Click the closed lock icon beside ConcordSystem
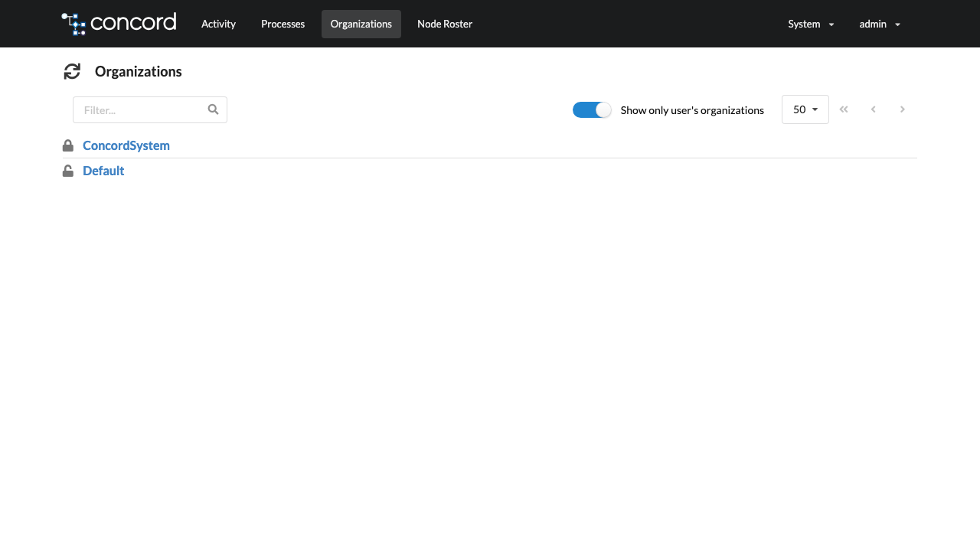The image size is (980, 551). [68, 145]
